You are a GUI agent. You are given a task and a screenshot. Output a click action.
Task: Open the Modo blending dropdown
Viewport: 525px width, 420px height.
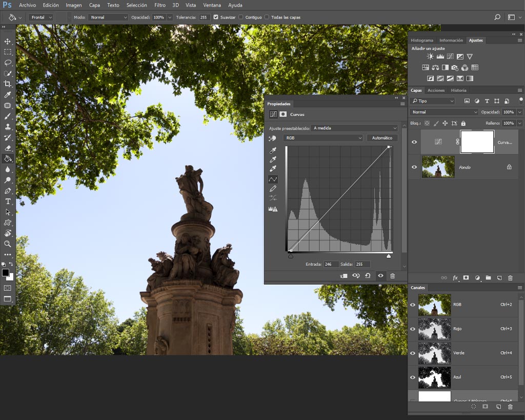click(x=108, y=17)
